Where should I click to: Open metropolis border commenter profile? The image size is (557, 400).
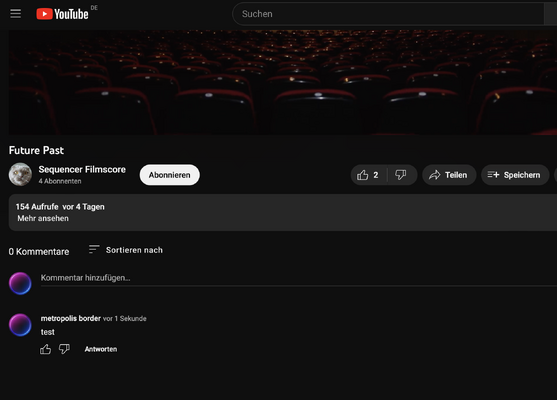71,318
